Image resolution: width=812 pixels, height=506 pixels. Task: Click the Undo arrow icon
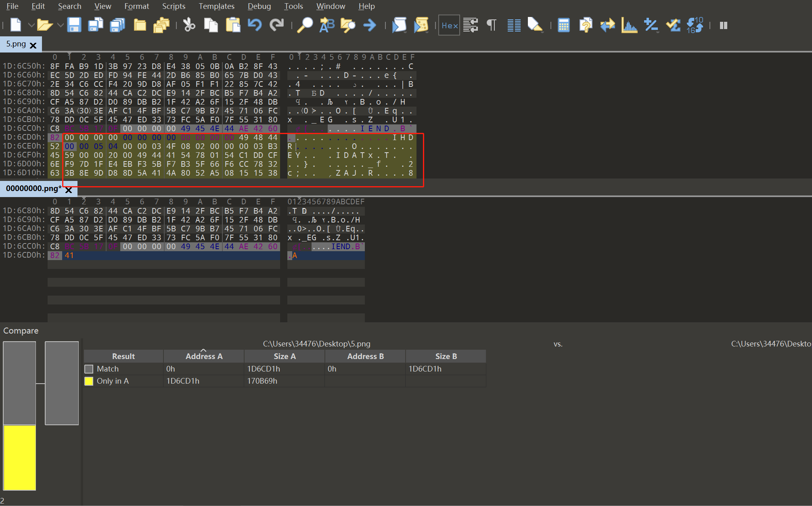255,25
